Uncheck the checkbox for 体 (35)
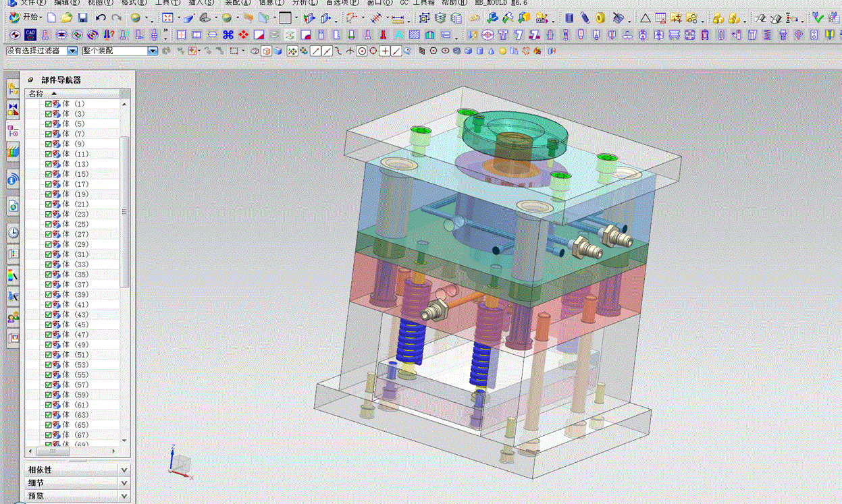Image resolution: width=842 pixels, height=504 pixels. (49, 275)
